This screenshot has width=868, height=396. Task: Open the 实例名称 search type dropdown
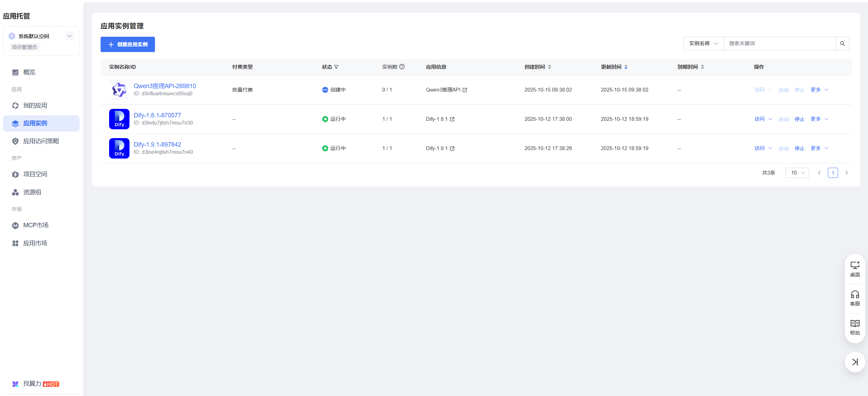point(703,44)
